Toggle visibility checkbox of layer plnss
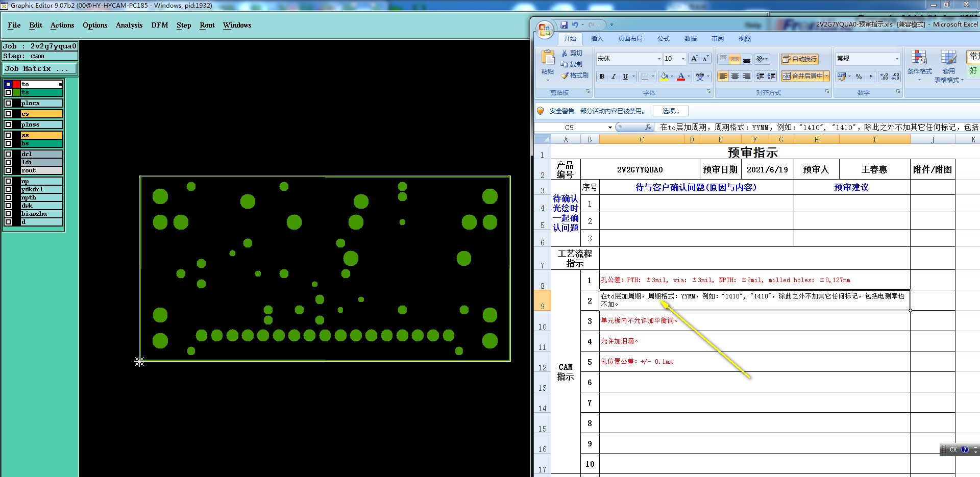980x477 pixels. click(x=8, y=124)
